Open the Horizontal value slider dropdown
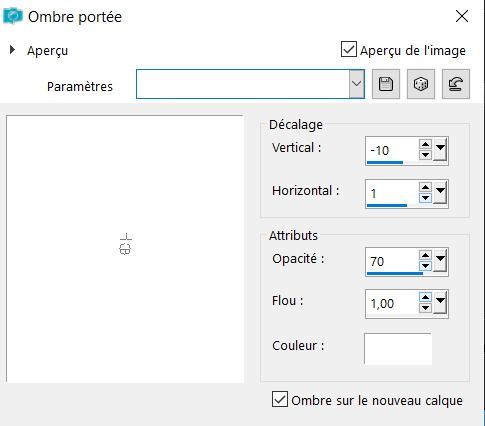The height and width of the screenshot is (426, 485). [440, 193]
